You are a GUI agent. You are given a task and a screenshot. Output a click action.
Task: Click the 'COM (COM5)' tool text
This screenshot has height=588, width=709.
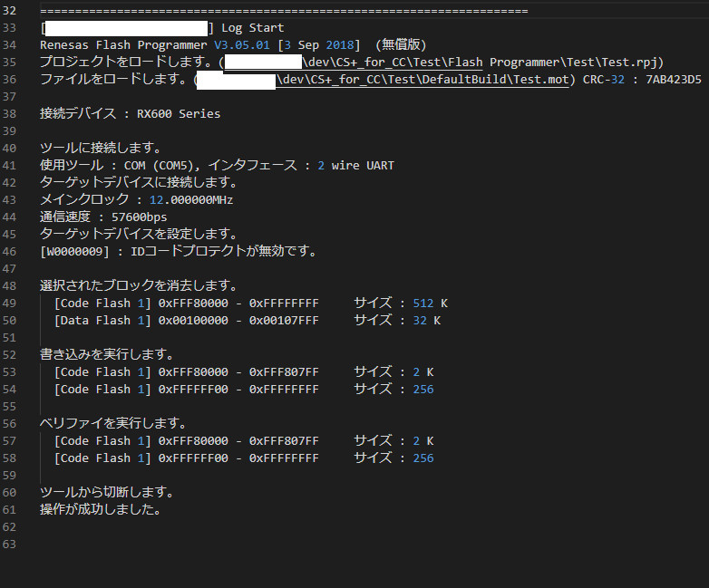159,166
